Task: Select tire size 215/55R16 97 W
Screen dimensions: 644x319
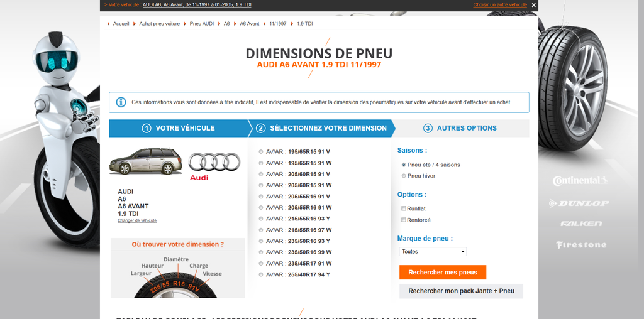Action: [x=261, y=230]
